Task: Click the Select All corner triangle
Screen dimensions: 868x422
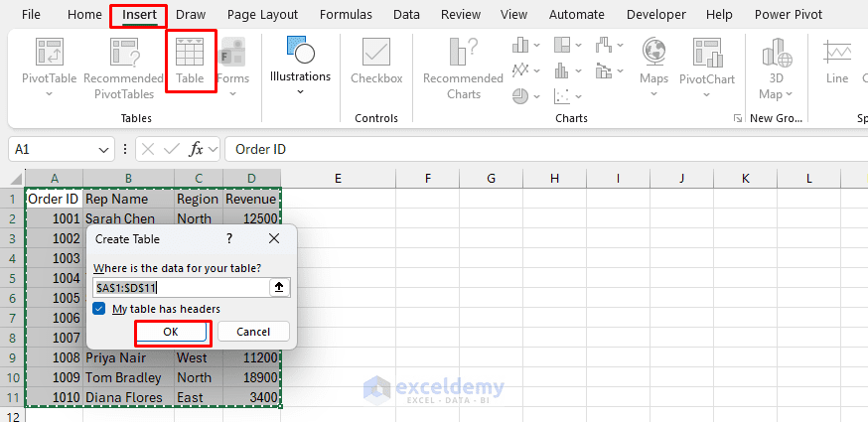Action: pos(17,179)
